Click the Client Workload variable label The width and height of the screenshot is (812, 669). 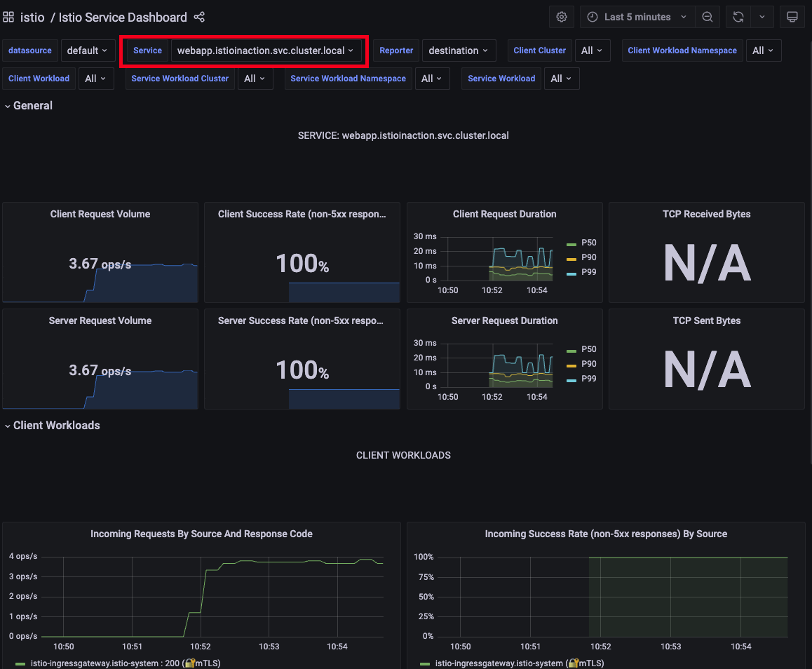point(39,78)
